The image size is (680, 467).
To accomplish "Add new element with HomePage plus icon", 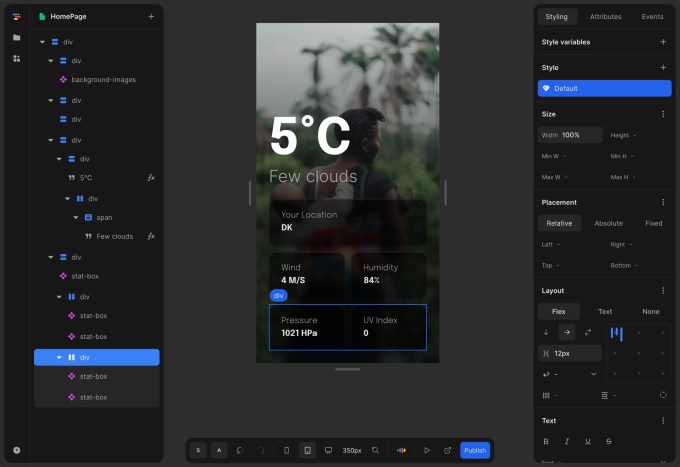I will (x=151, y=17).
